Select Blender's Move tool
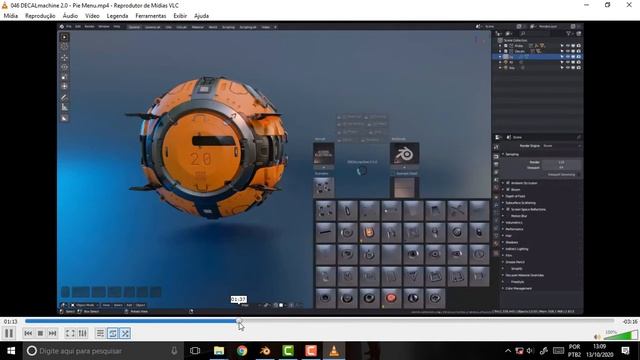Image resolution: width=640 pixels, height=360 pixels. (64, 58)
